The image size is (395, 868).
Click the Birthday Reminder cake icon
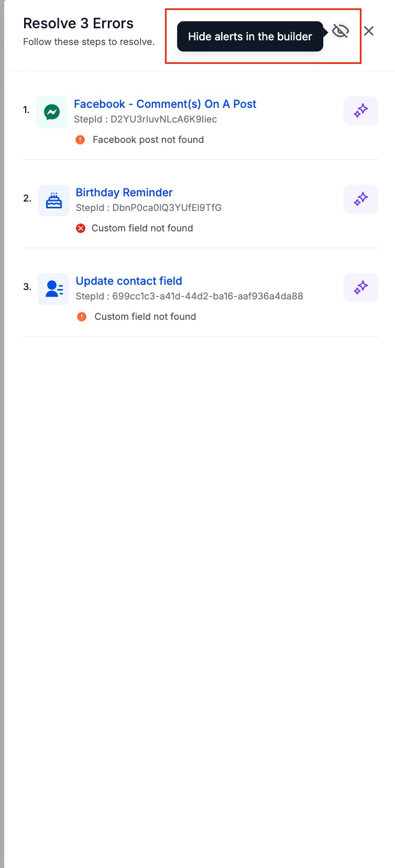pyautogui.click(x=54, y=201)
